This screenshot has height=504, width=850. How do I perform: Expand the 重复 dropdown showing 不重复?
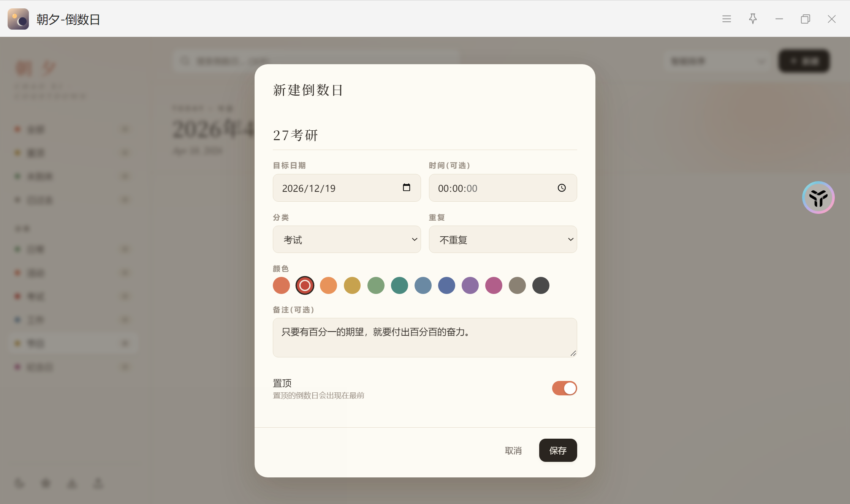tap(503, 240)
